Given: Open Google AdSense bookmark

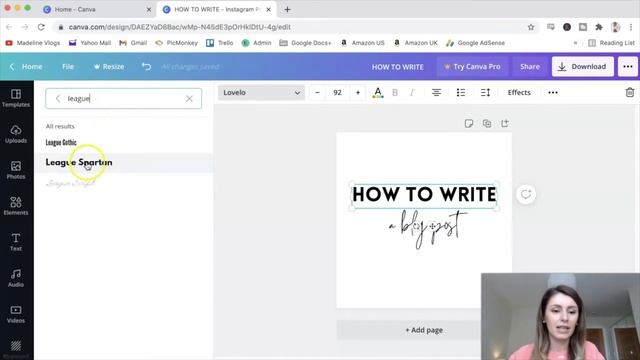Looking at the screenshot, I should pyautogui.click(x=476, y=43).
